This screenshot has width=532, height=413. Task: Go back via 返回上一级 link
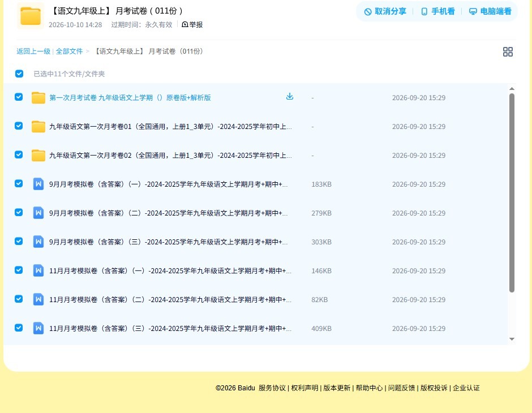[33, 51]
